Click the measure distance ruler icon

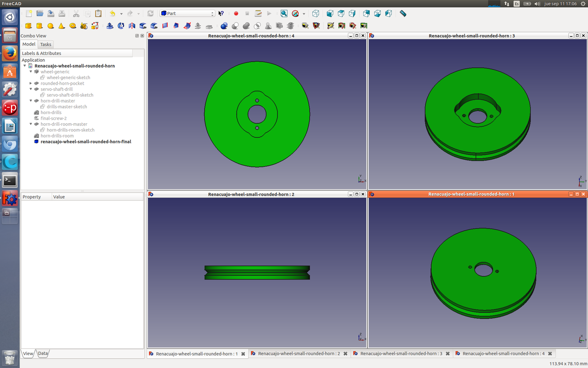pyautogui.click(x=403, y=14)
